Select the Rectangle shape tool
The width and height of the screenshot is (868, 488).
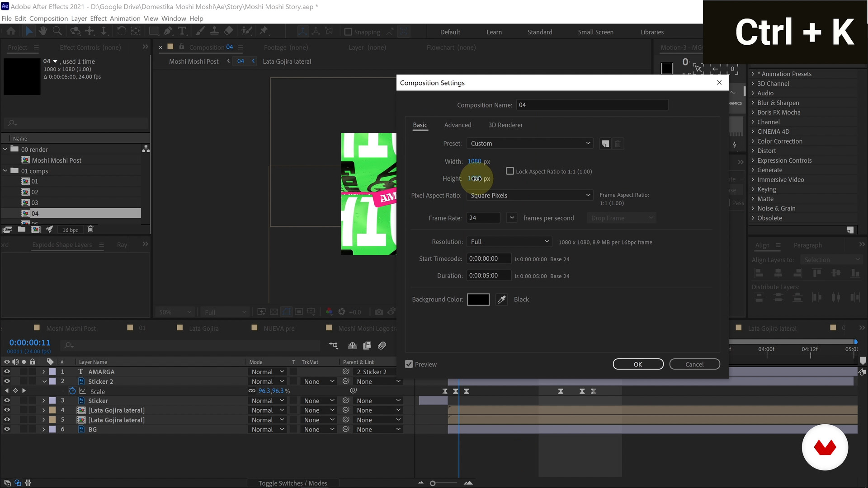pyautogui.click(x=154, y=31)
